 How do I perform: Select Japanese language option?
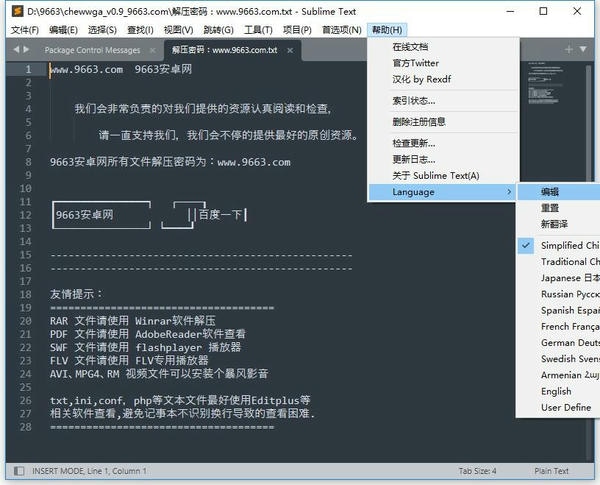[559, 278]
